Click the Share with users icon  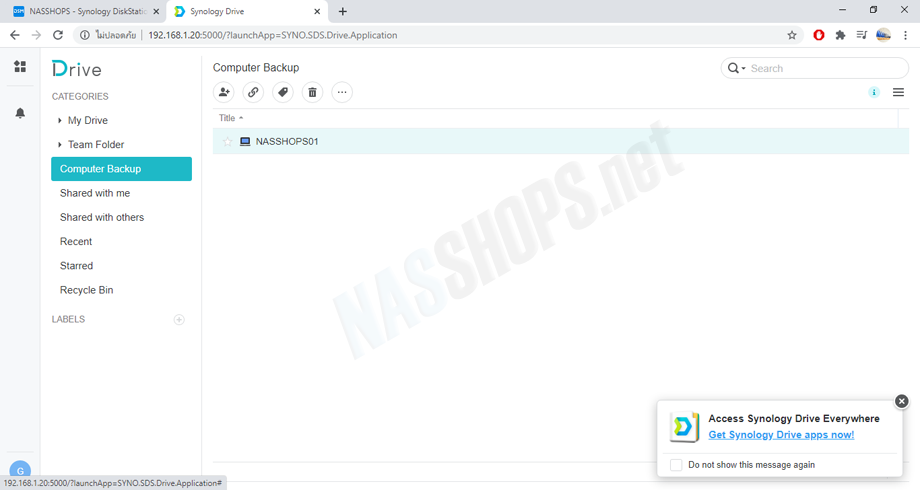point(224,92)
